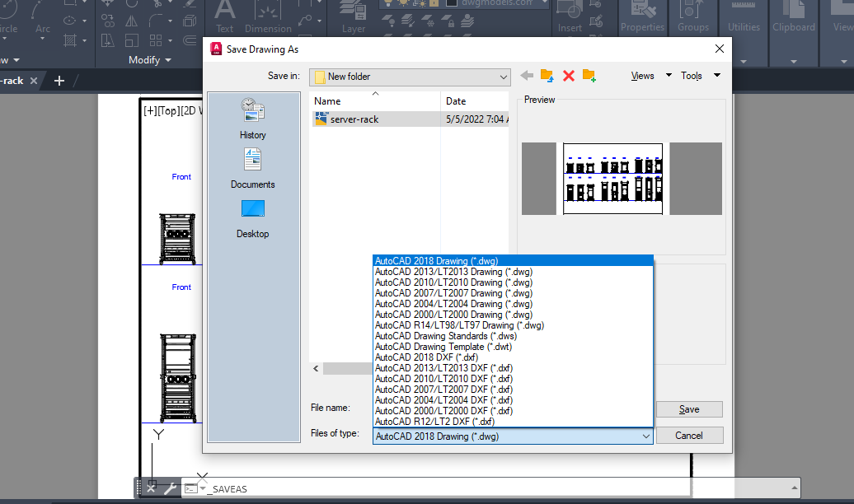The height and width of the screenshot is (504, 854).
Task: Open the History location in sidebar
Action: click(253, 119)
